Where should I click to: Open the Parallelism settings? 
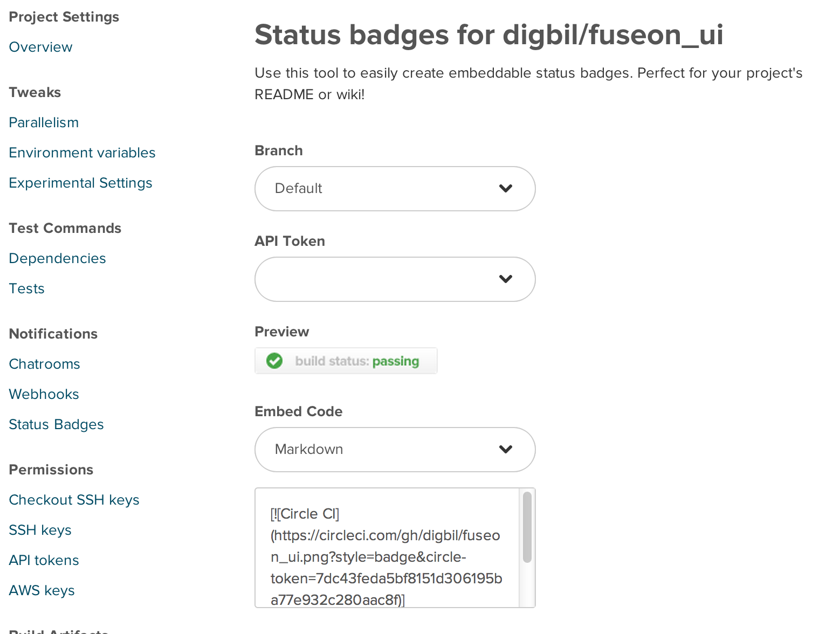[43, 122]
